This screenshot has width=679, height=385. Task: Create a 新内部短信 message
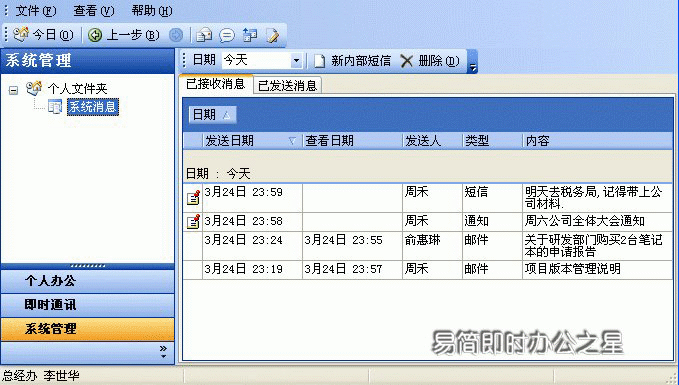click(352, 61)
